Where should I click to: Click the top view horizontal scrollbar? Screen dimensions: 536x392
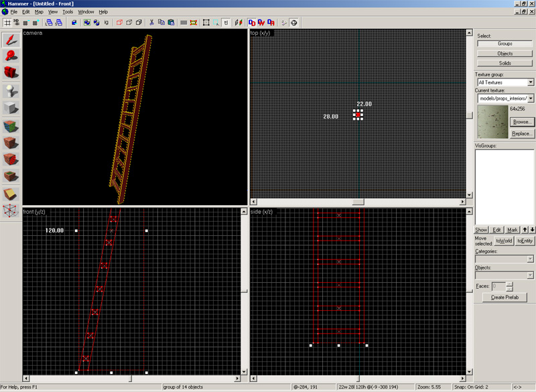point(358,201)
